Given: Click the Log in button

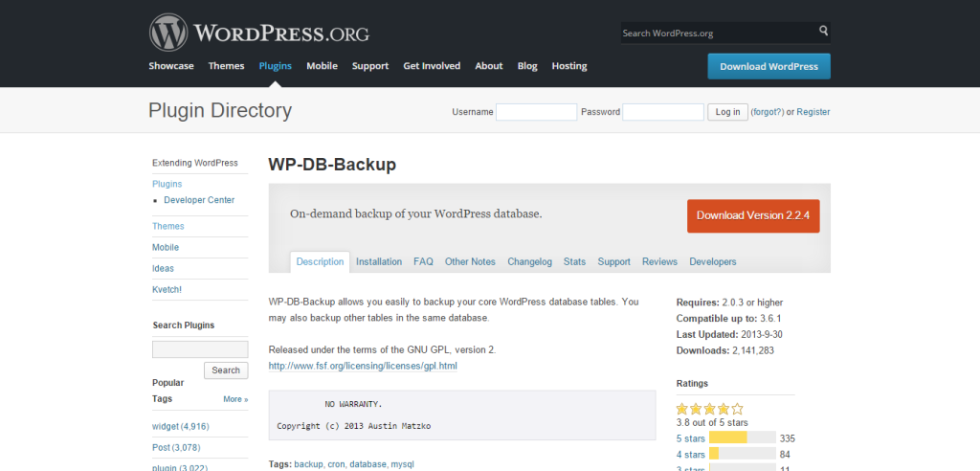Looking at the screenshot, I should coord(727,112).
